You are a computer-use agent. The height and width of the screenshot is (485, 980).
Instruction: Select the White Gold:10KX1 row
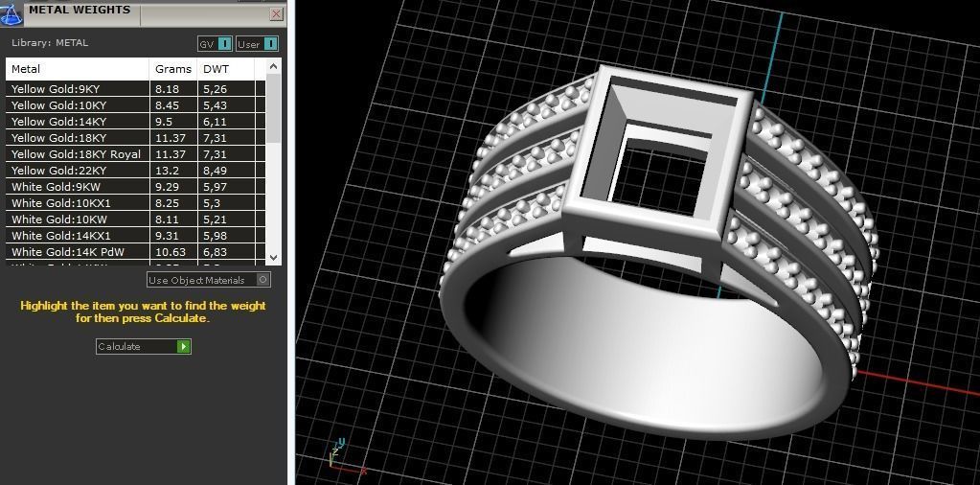coord(136,202)
